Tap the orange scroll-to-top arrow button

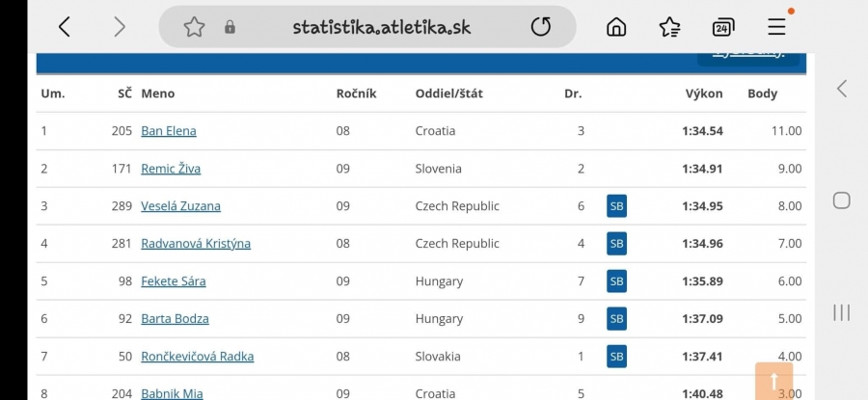(773, 381)
